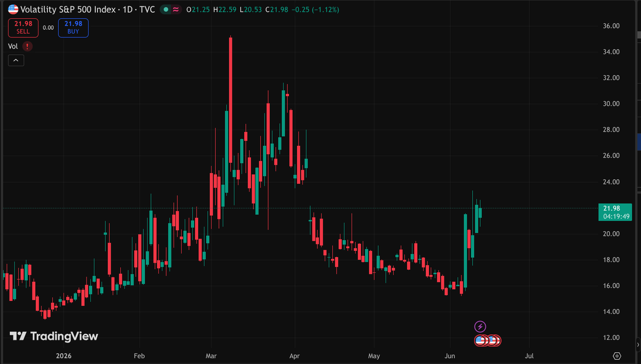
Task: Click the 32.00 price axis label
Action: 611,78
